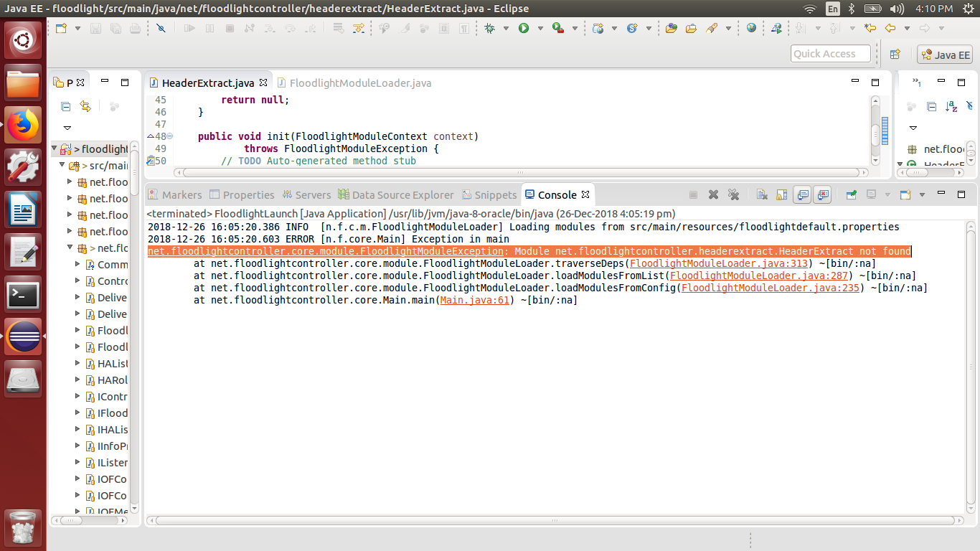Select IFloodlightProviderService file in tree
The width and height of the screenshot is (980, 551).
point(106,413)
